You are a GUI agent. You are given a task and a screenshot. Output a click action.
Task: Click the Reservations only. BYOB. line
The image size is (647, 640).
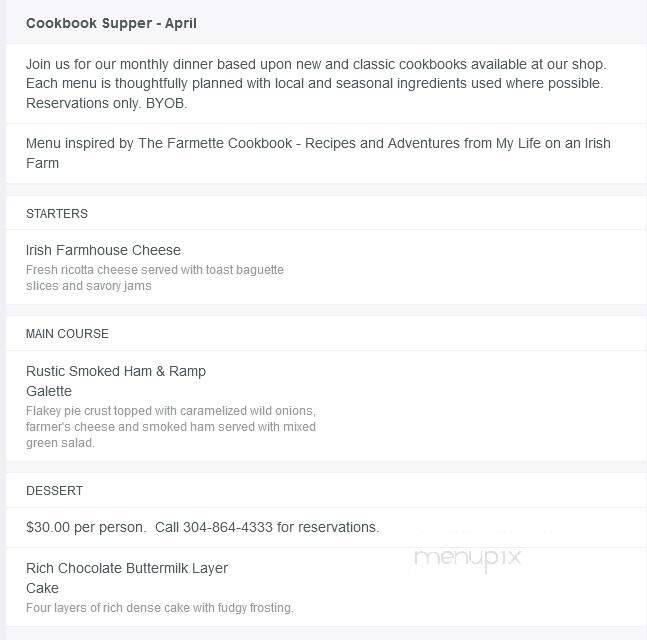(106, 103)
